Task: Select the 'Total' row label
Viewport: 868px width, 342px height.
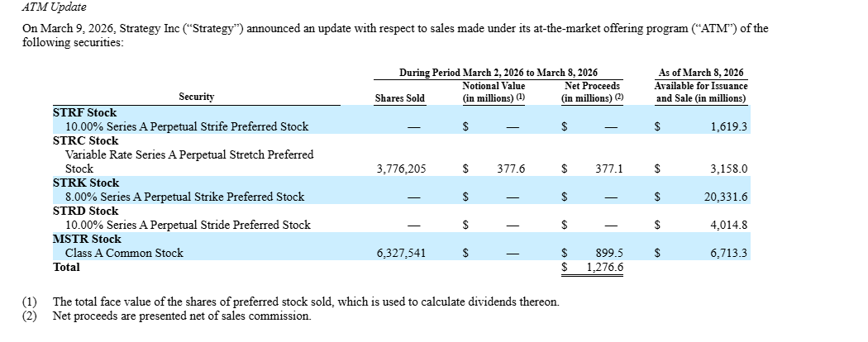Action: tap(66, 267)
